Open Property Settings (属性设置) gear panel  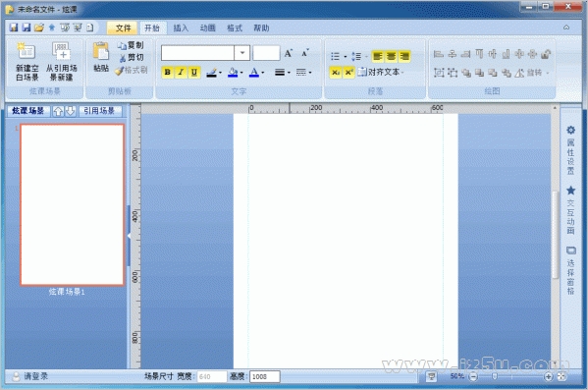(570, 150)
